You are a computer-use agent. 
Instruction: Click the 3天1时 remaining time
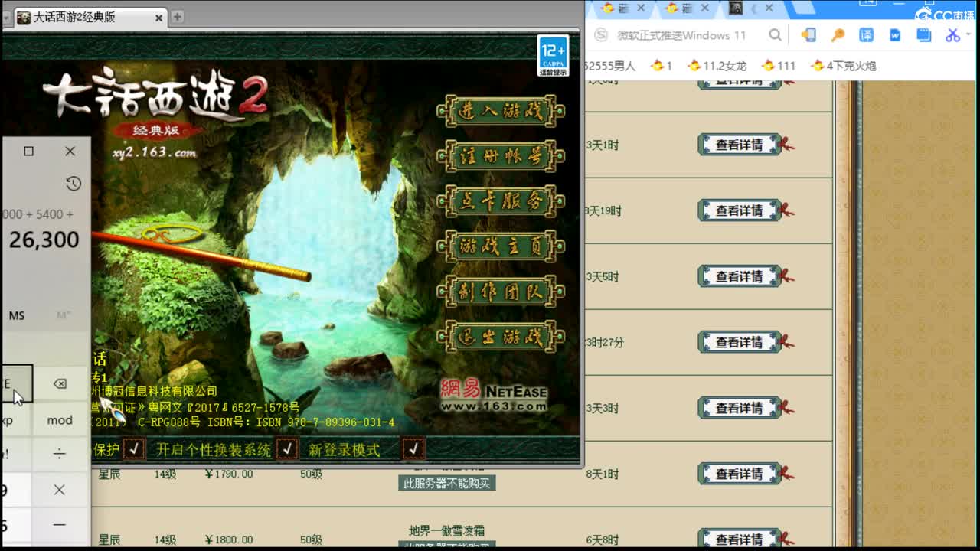coord(603,145)
